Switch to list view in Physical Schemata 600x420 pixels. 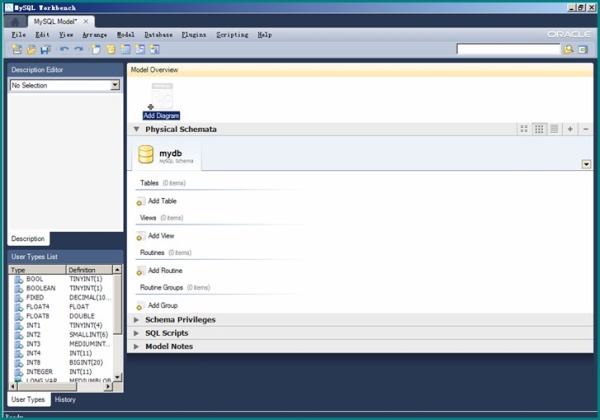click(x=554, y=129)
